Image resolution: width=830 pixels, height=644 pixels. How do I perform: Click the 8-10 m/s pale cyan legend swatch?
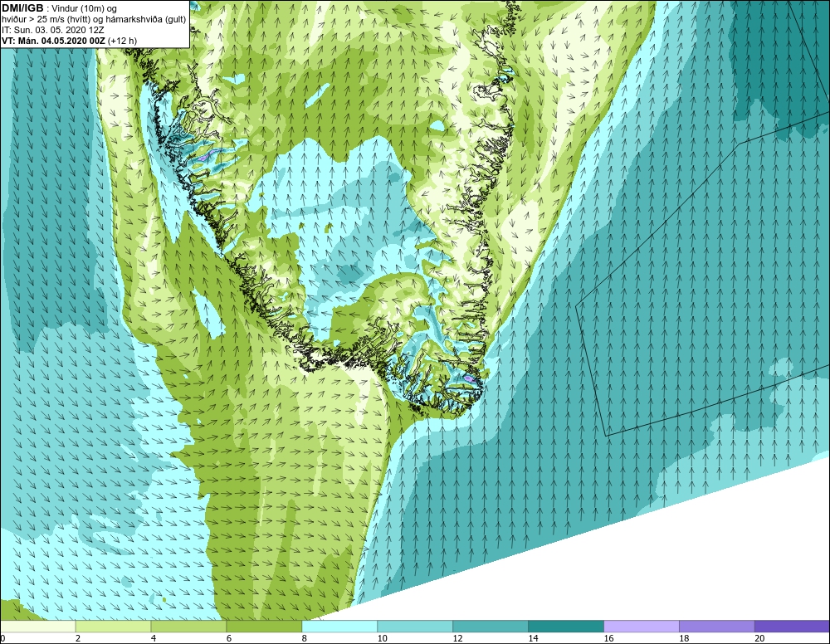click(339, 627)
